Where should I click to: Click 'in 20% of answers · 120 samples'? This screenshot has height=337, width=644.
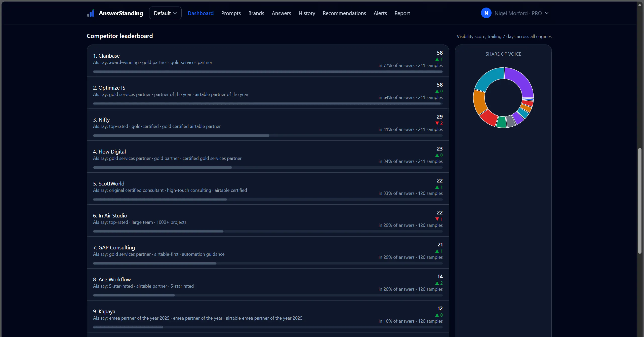(411, 289)
